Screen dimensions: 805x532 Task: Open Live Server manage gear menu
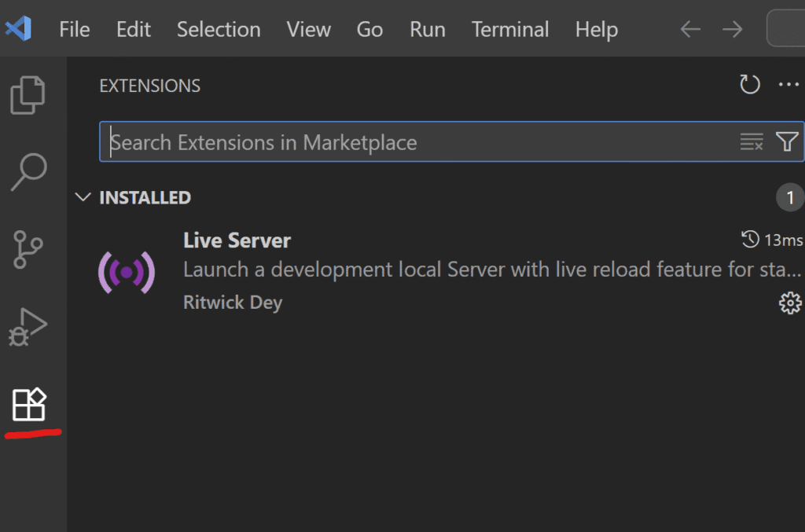790,303
